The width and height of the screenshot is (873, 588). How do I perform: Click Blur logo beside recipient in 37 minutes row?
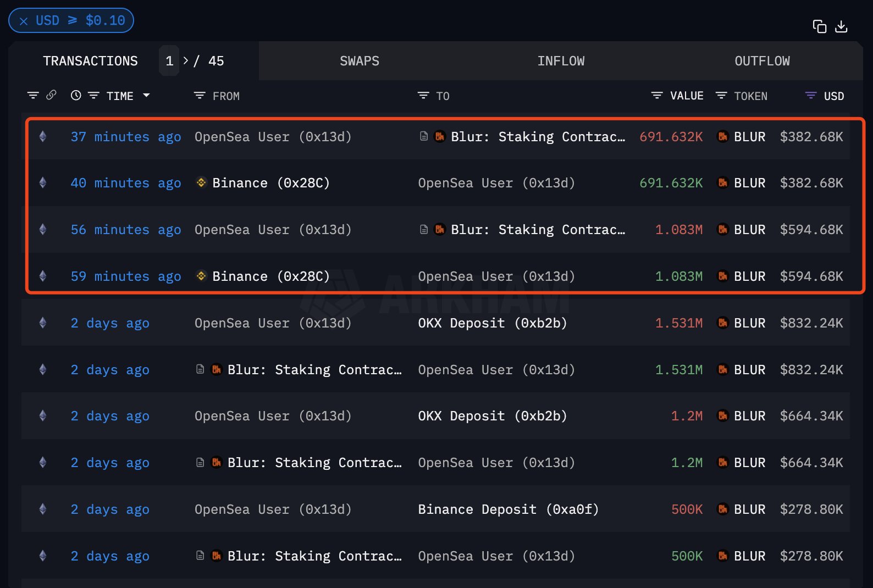[x=440, y=136]
